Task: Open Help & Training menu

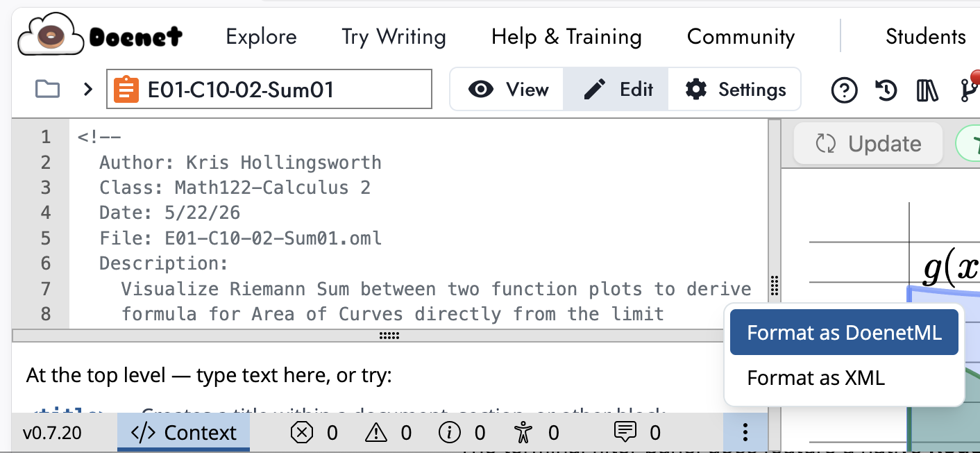Action: (x=566, y=36)
